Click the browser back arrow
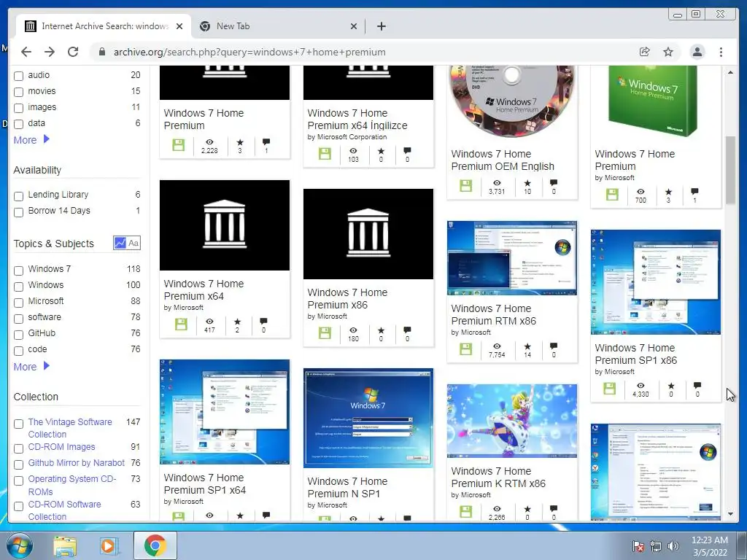The height and width of the screenshot is (560, 747). [x=26, y=52]
